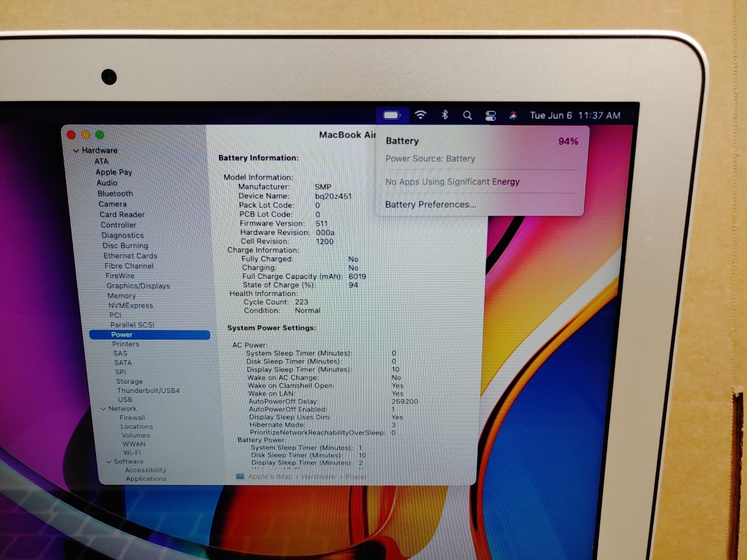Select WWAN under Network
The height and width of the screenshot is (560, 747).
134,444
